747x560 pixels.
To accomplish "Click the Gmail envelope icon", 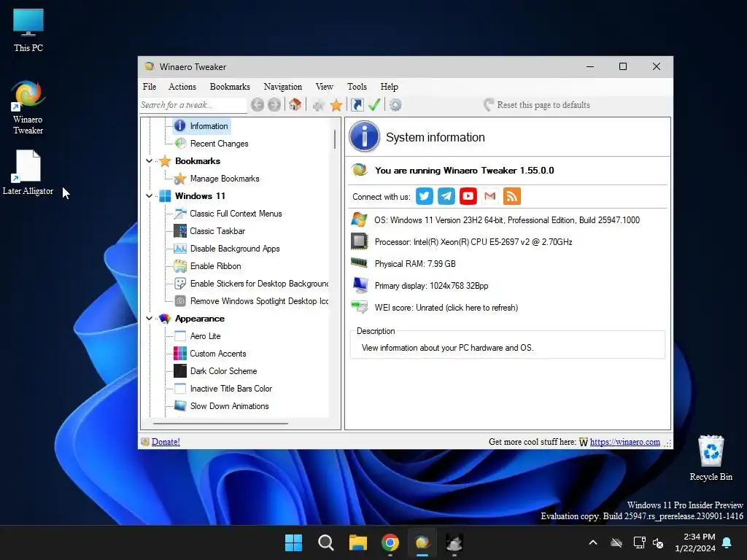I will coord(489,196).
